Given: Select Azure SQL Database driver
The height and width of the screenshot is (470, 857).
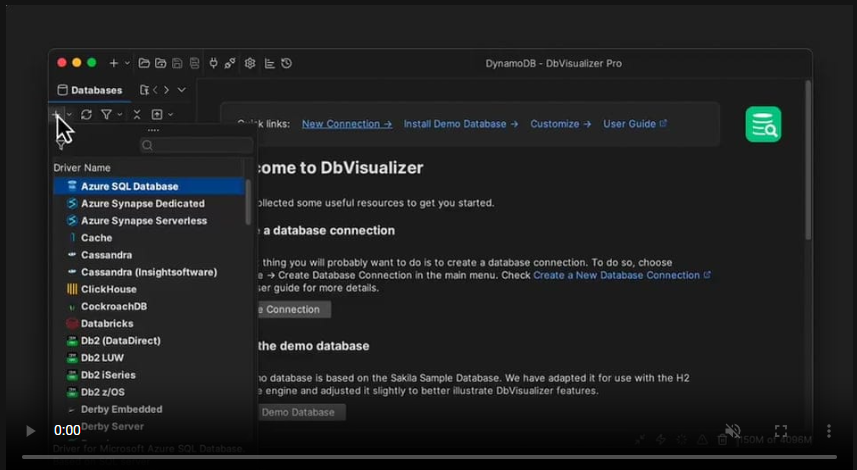Looking at the screenshot, I should tap(149, 186).
